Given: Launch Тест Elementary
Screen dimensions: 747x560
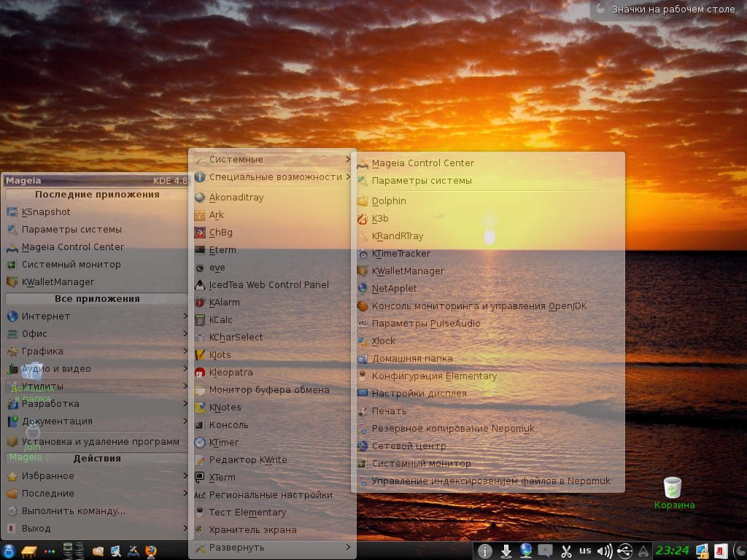Looking at the screenshot, I should coord(273,513).
